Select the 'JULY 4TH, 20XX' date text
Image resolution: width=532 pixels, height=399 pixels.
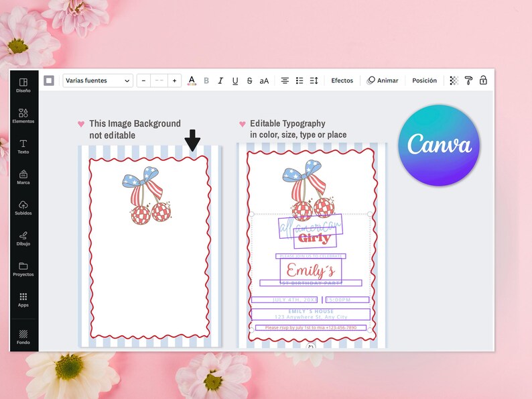[x=285, y=300]
